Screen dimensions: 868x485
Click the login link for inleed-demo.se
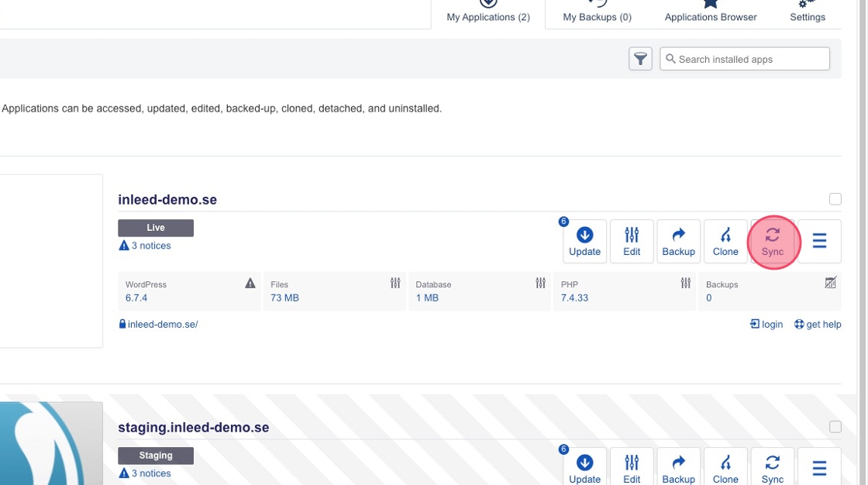coord(766,325)
